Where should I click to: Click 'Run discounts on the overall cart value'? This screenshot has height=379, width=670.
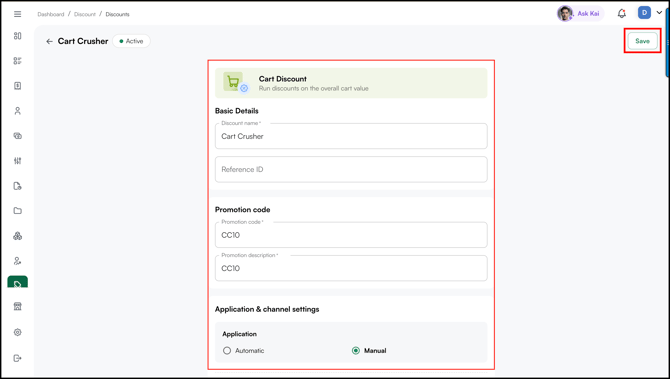point(313,88)
